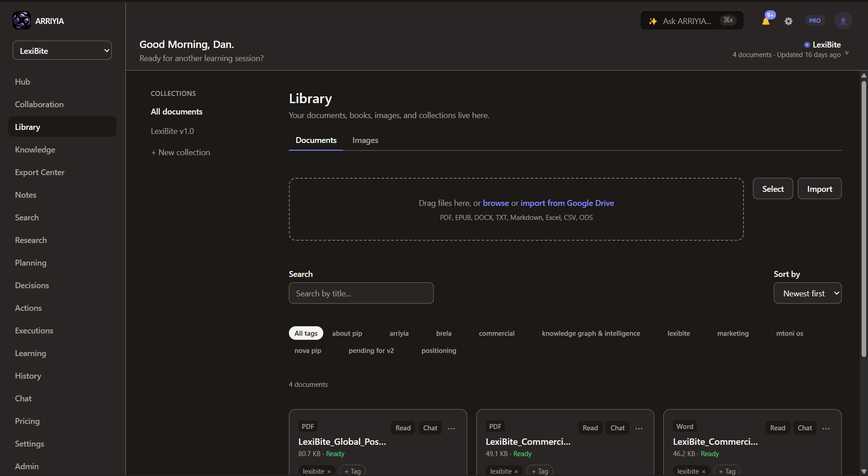Filter by knowledge graph & intelligence tag
868x476 pixels.
(x=591, y=333)
